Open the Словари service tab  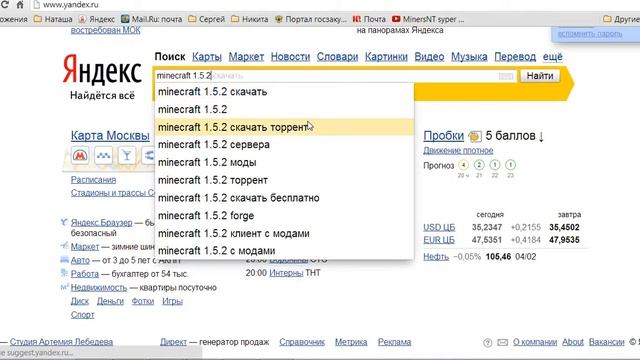(x=337, y=57)
